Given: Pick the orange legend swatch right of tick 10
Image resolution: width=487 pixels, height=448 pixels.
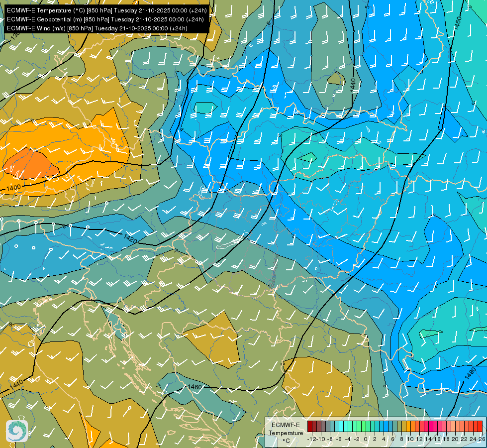Looking at the screenshot, I should coord(413,426).
